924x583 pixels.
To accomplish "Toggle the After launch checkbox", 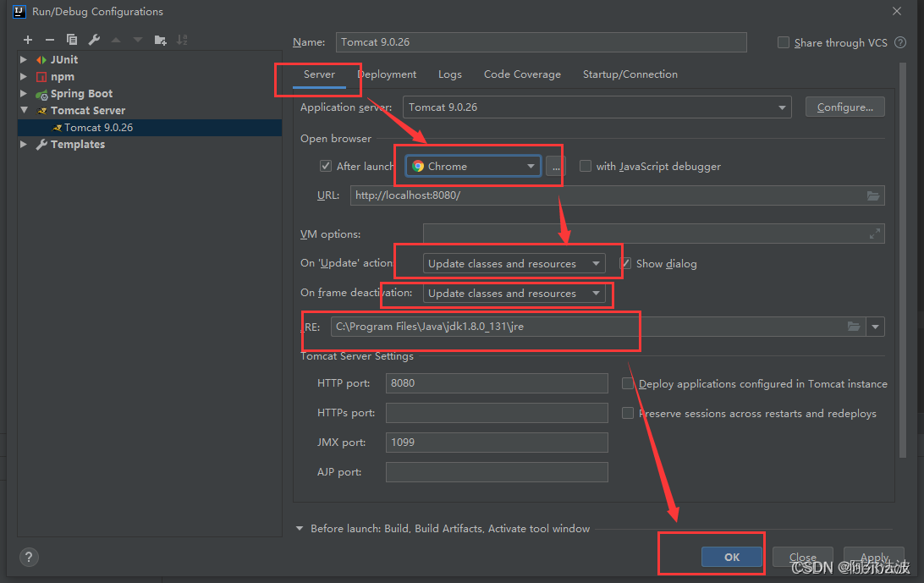I will tap(325, 166).
